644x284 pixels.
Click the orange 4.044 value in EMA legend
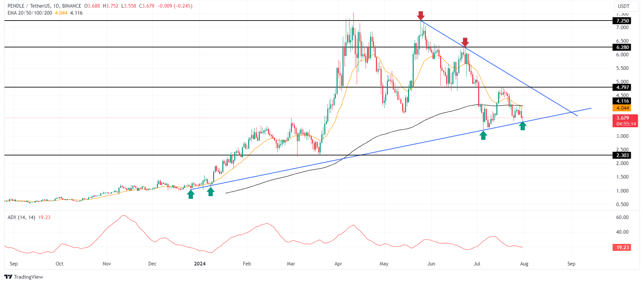[x=61, y=13]
